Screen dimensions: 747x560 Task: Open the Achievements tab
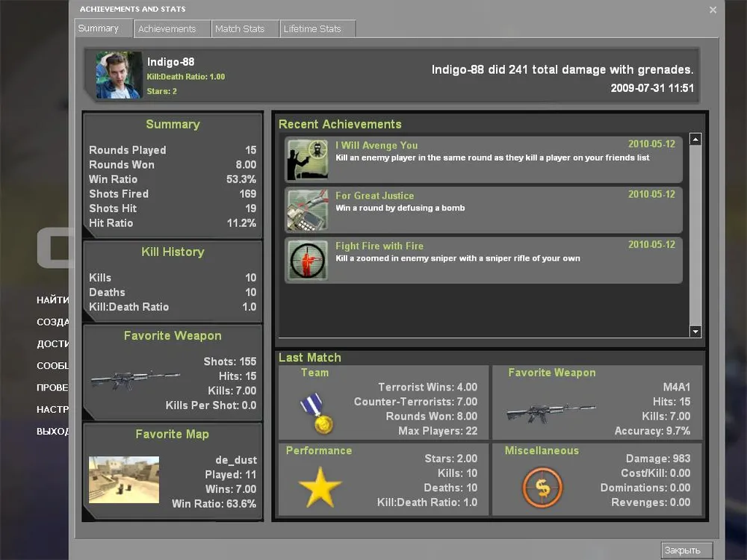click(172, 28)
